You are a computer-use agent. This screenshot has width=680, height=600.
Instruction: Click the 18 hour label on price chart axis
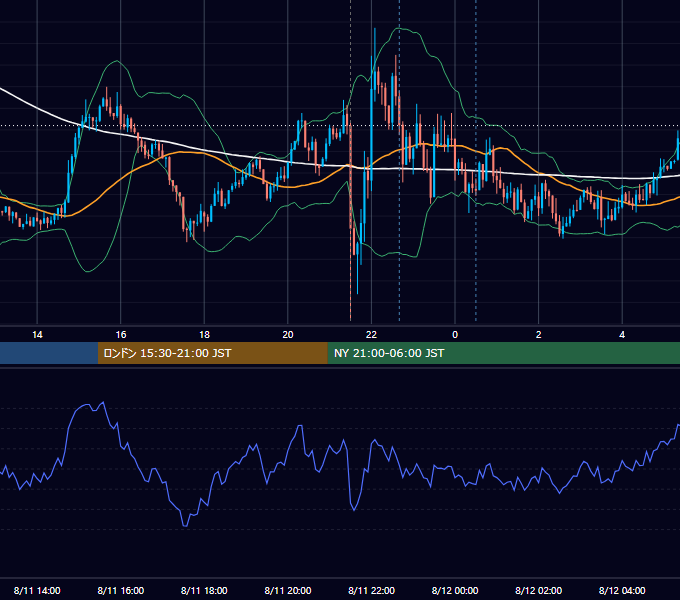pos(204,335)
